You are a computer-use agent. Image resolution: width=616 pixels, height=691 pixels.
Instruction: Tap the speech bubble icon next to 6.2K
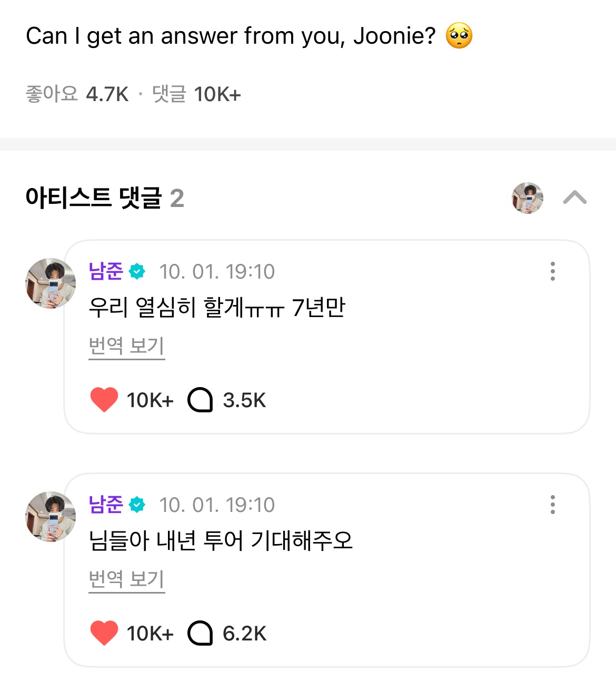coord(200,634)
